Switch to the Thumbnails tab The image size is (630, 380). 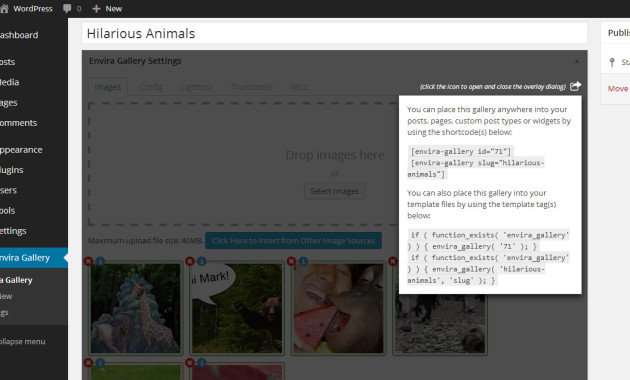tap(251, 87)
